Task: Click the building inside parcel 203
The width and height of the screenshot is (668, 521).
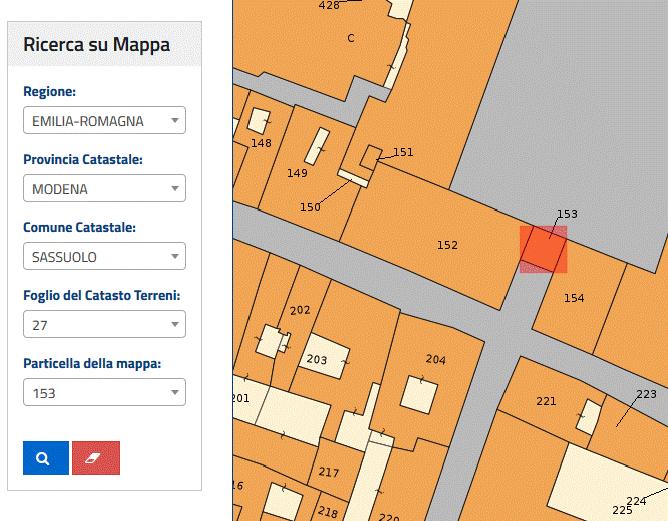Action: [325, 358]
